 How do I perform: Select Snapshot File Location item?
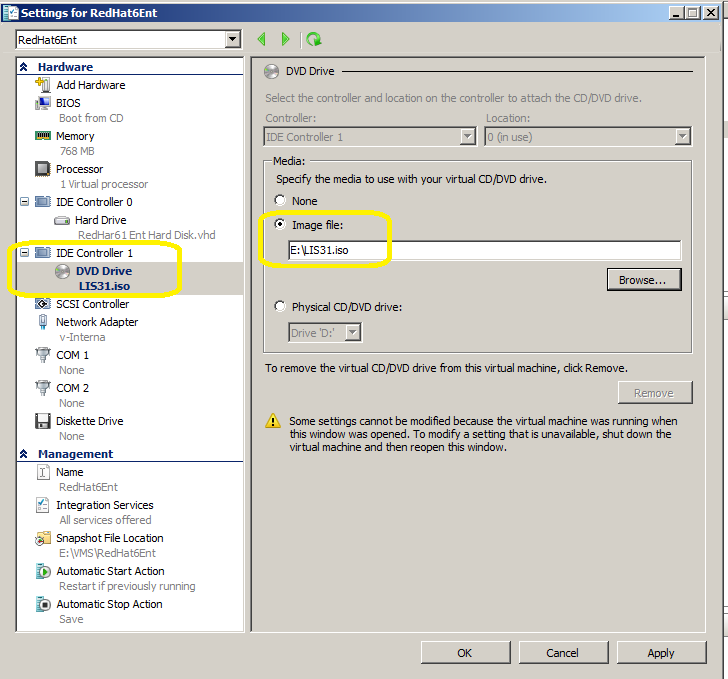[x=109, y=538]
